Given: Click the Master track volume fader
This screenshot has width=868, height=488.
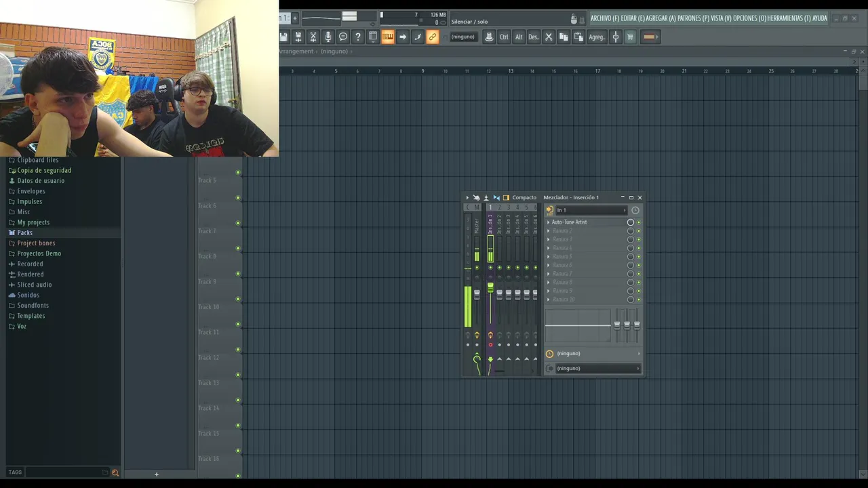Looking at the screenshot, I should [477, 294].
